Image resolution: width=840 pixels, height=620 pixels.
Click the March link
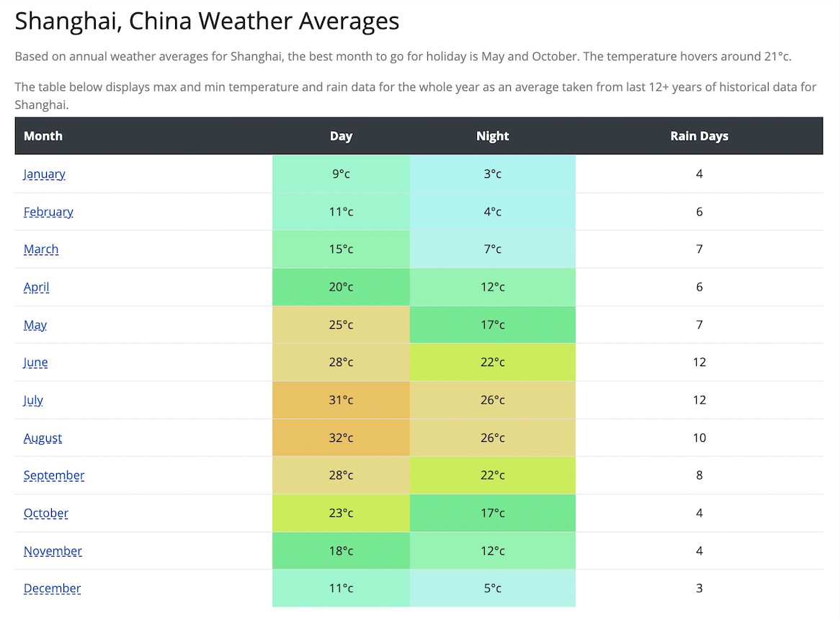click(41, 249)
